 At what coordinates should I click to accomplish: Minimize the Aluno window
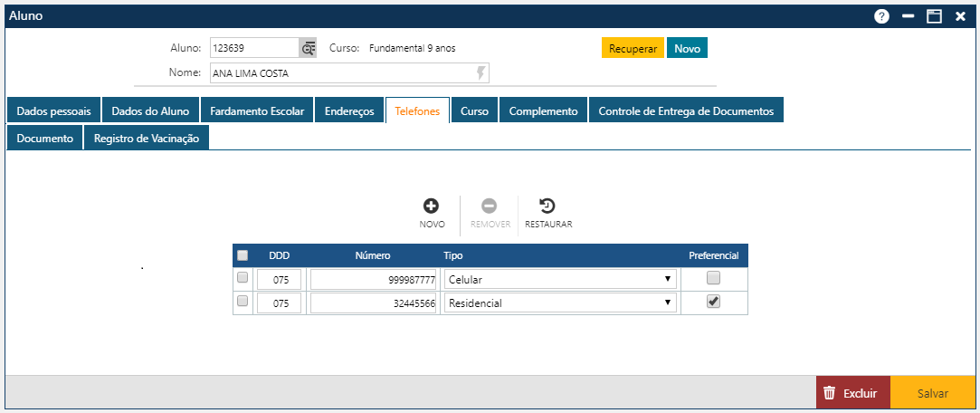point(908,16)
